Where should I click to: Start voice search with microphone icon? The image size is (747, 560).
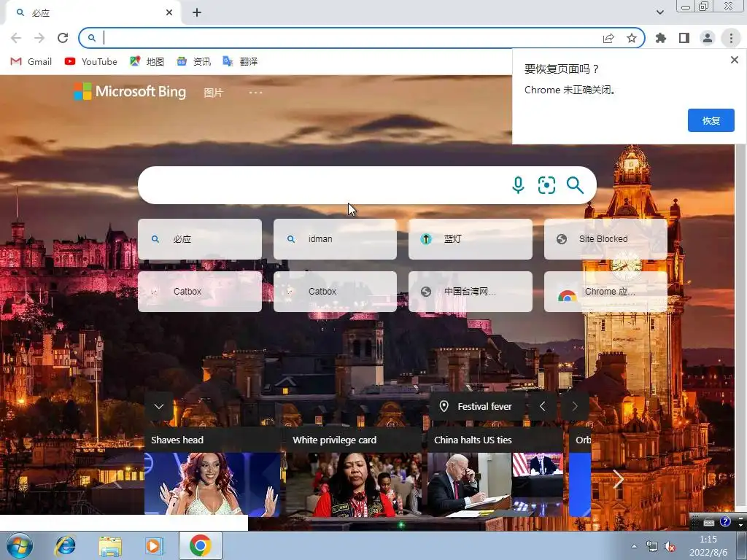click(x=518, y=184)
